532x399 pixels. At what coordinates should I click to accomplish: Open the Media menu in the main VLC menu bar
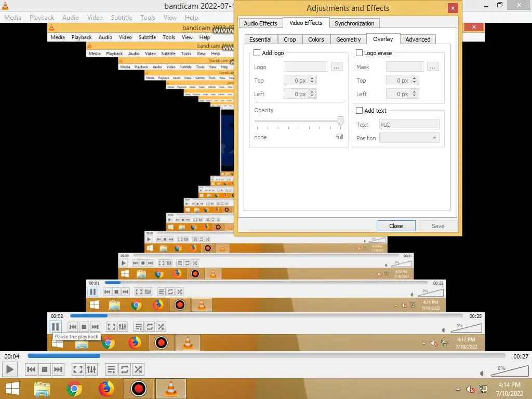13,17
